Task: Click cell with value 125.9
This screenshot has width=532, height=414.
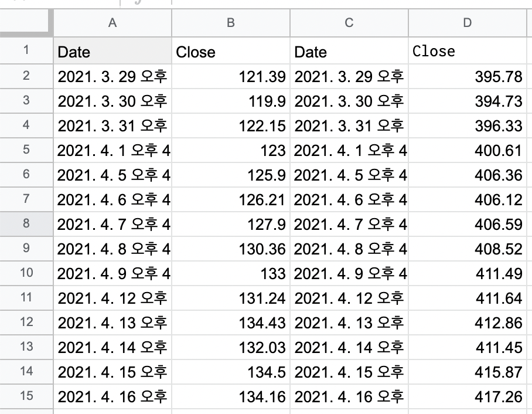Action: [231, 175]
